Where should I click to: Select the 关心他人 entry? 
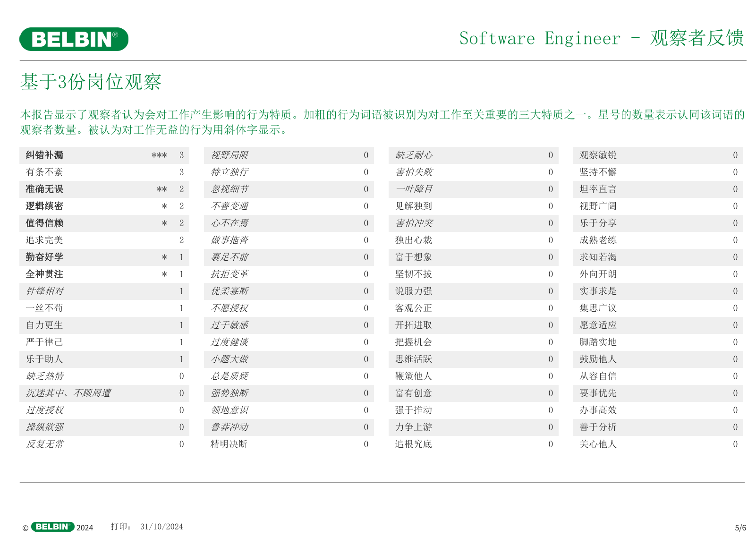(x=598, y=444)
